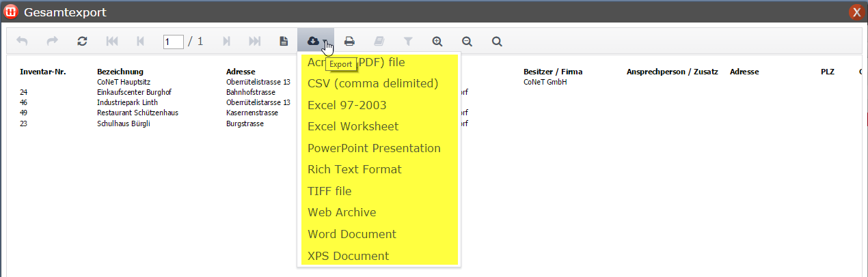This screenshot has height=277, width=868.
Task: Close the Gesamtexport window
Action: (x=856, y=12)
